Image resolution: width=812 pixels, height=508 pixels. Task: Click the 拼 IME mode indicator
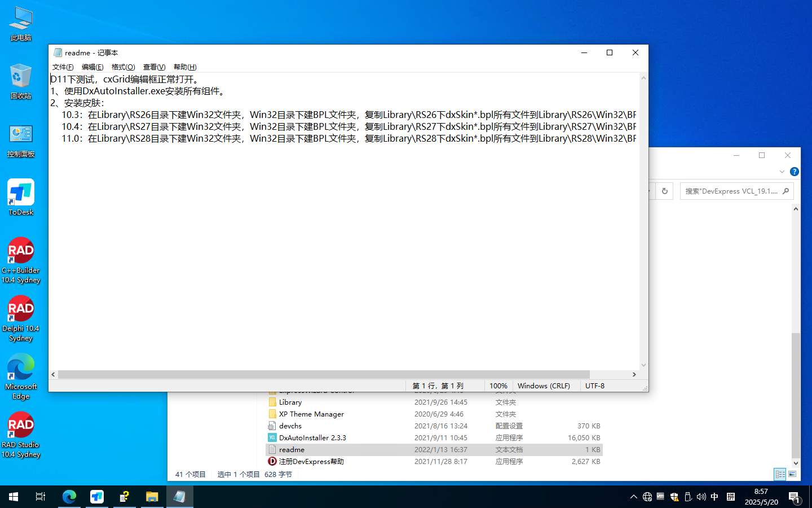(731, 497)
